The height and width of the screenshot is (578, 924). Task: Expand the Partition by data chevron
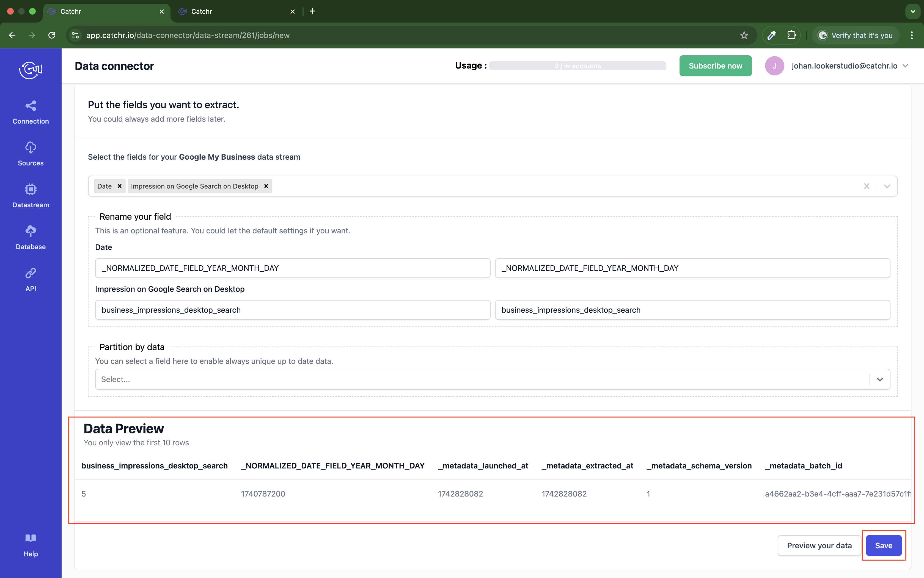880,379
